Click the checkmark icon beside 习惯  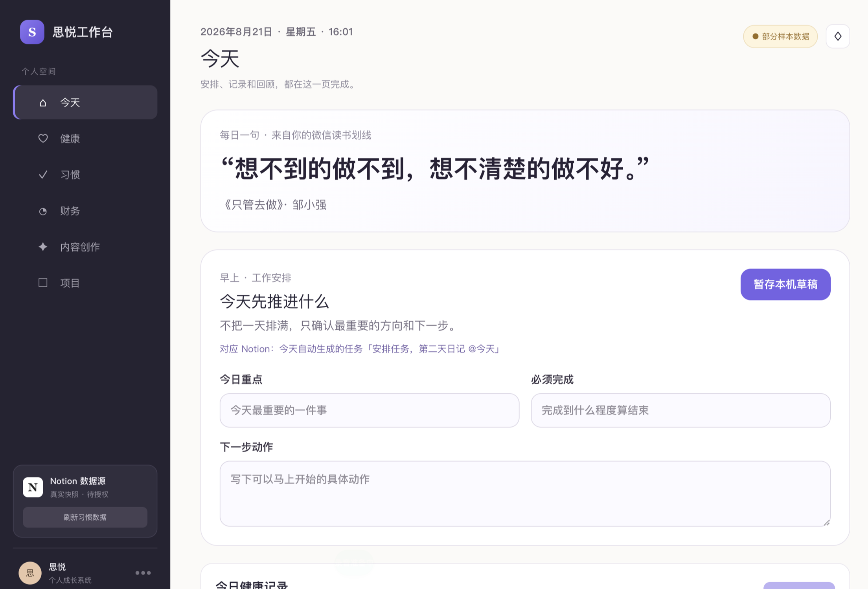click(43, 174)
